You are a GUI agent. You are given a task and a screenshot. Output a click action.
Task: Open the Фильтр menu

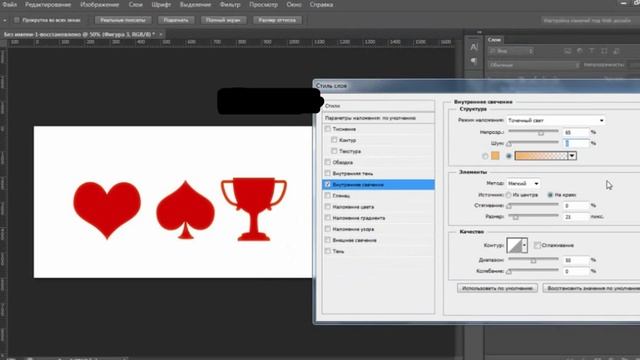pos(230,5)
